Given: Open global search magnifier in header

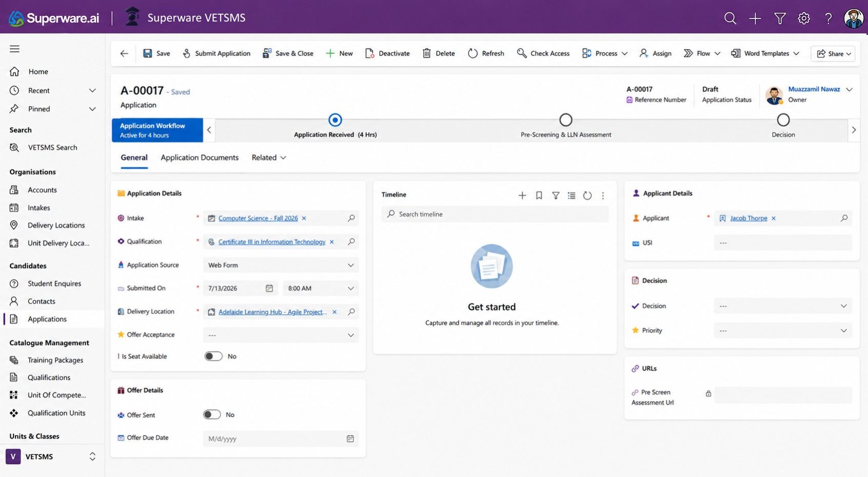Looking at the screenshot, I should pyautogui.click(x=730, y=18).
